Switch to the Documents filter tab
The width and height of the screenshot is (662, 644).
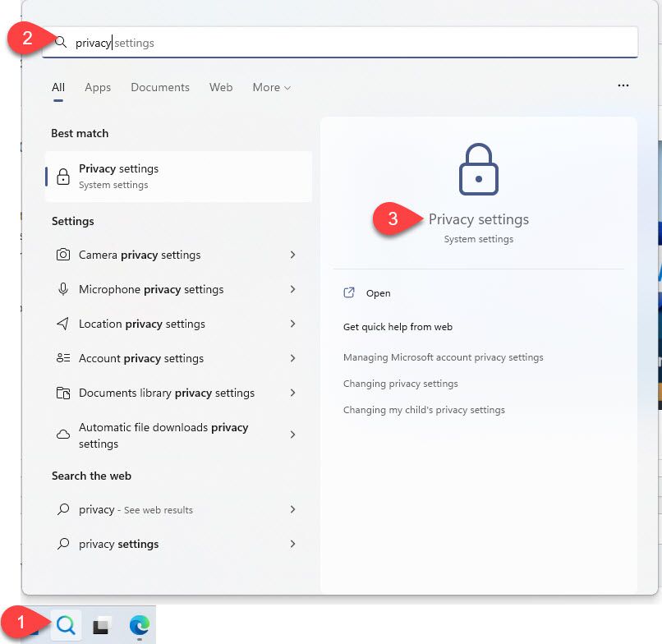point(160,87)
